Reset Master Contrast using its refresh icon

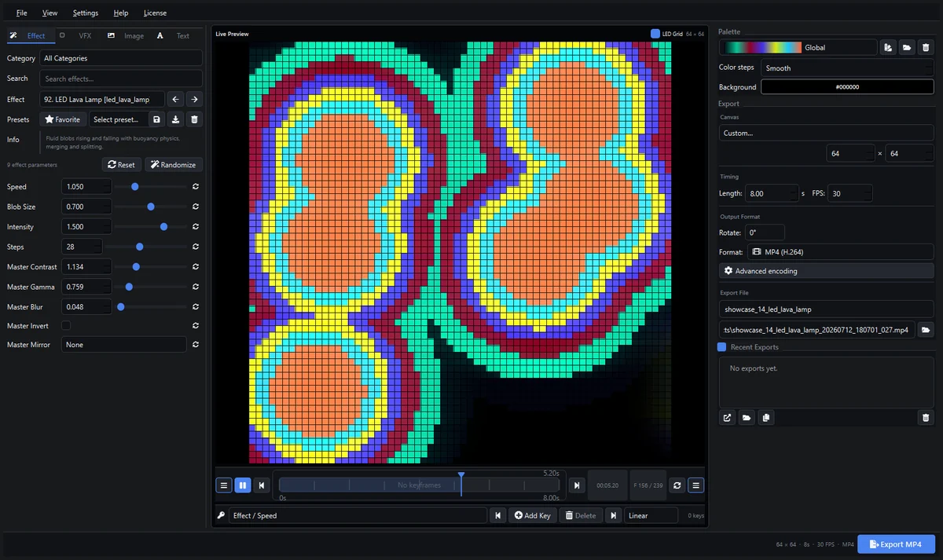click(x=195, y=267)
